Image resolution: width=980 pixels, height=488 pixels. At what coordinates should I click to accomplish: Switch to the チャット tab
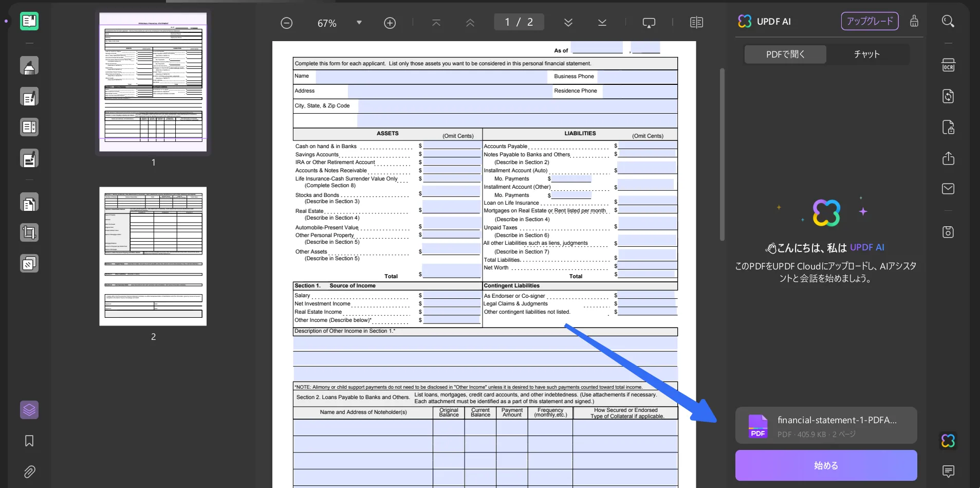coord(867,54)
